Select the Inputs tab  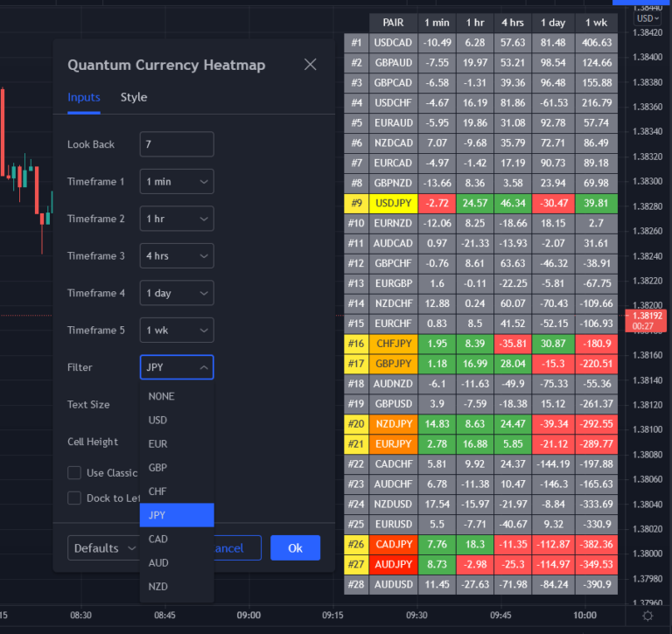pos(84,97)
